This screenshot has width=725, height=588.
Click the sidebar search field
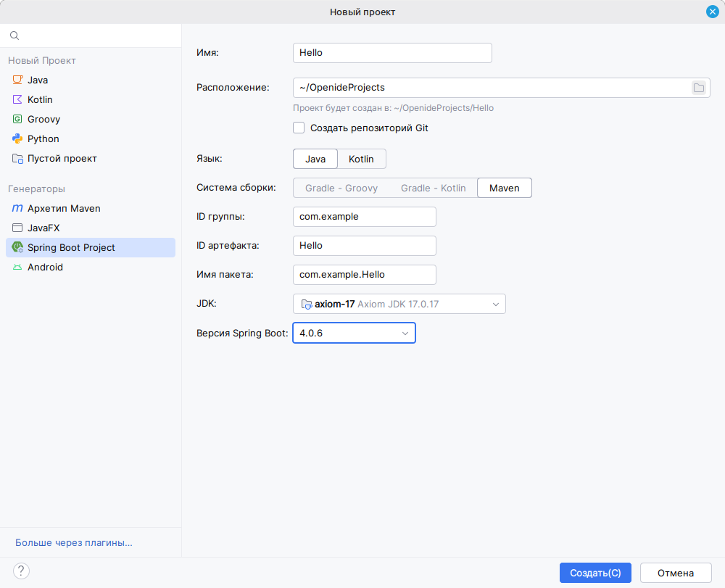click(x=91, y=36)
